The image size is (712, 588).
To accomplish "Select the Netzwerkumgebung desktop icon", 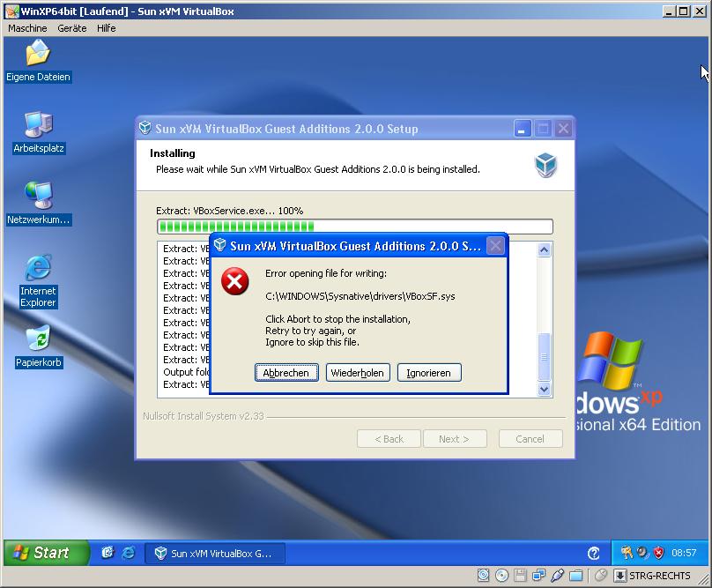I will click(x=39, y=203).
